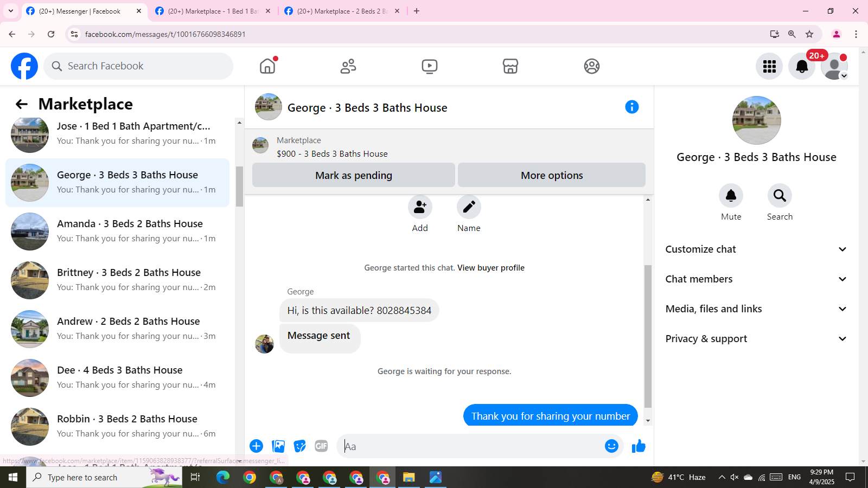
Task: Choose a sticker from composer
Action: point(300,446)
